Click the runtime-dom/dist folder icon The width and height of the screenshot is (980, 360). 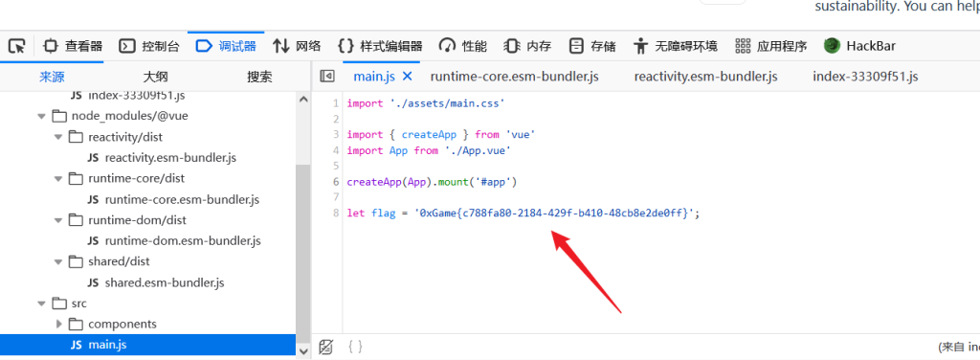(77, 220)
